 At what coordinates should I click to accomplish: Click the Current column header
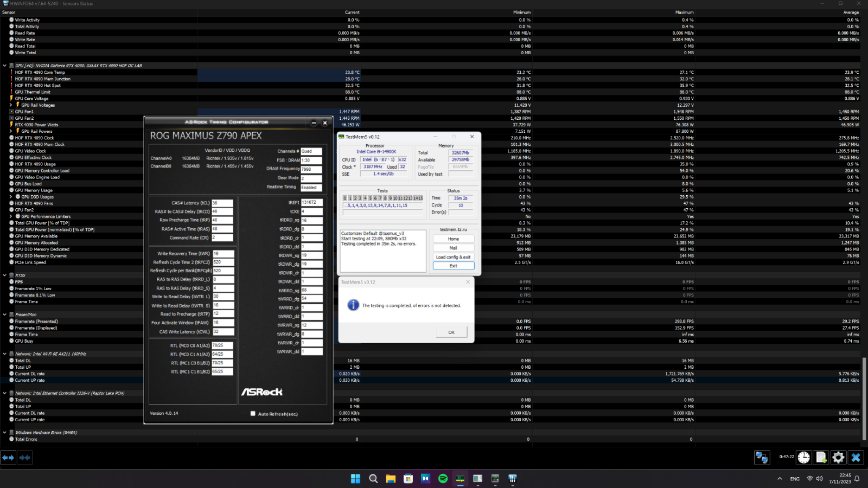point(352,12)
